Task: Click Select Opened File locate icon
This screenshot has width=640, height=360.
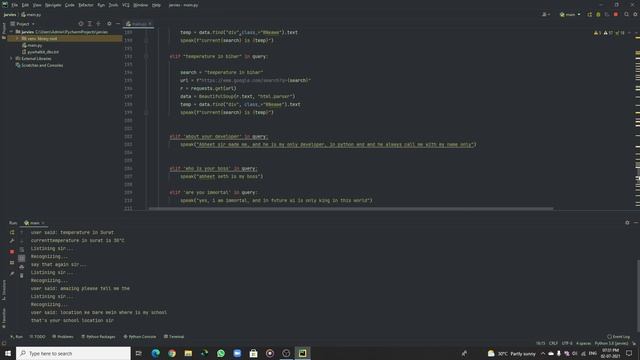Action: tap(80, 24)
